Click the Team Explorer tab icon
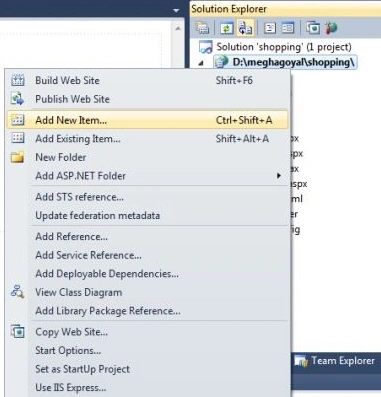 click(x=302, y=362)
